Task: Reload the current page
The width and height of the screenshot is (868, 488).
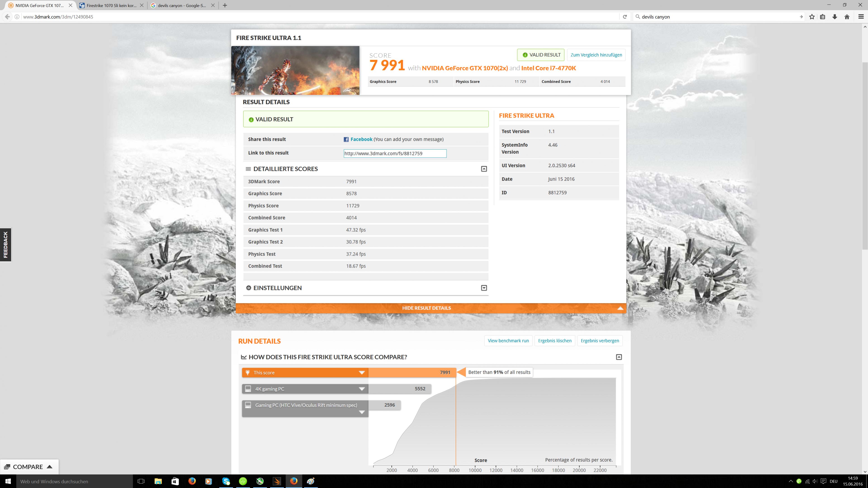Action: [x=625, y=17]
